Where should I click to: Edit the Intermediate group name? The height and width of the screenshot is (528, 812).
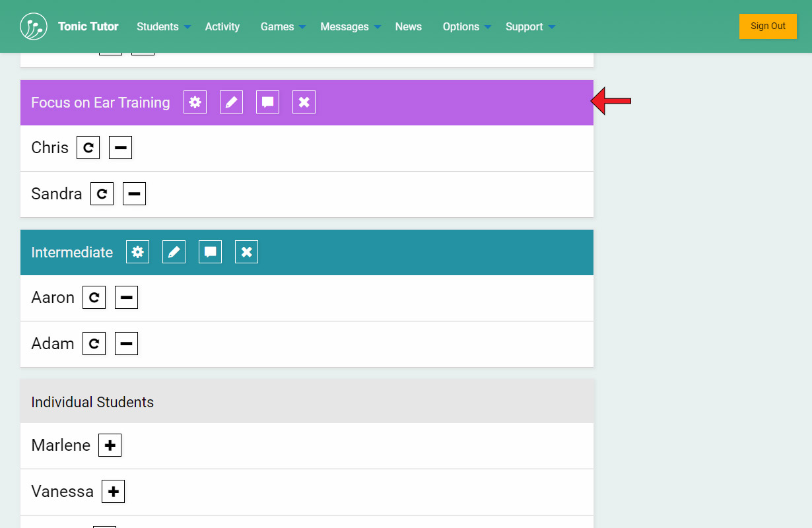tap(174, 252)
